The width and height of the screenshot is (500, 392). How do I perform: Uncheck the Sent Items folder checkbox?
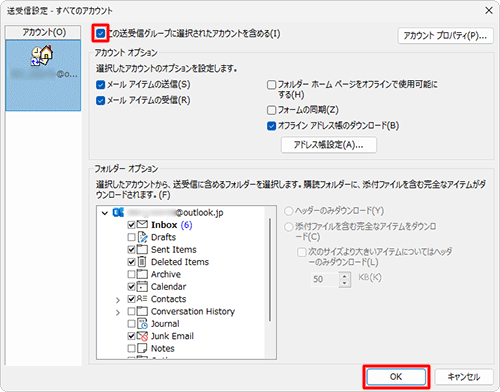point(131,250)
